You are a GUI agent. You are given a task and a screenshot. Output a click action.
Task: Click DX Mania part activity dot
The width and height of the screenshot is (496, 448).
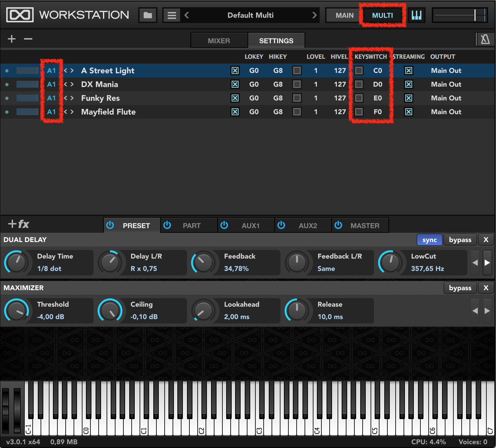tap(7, 84)
